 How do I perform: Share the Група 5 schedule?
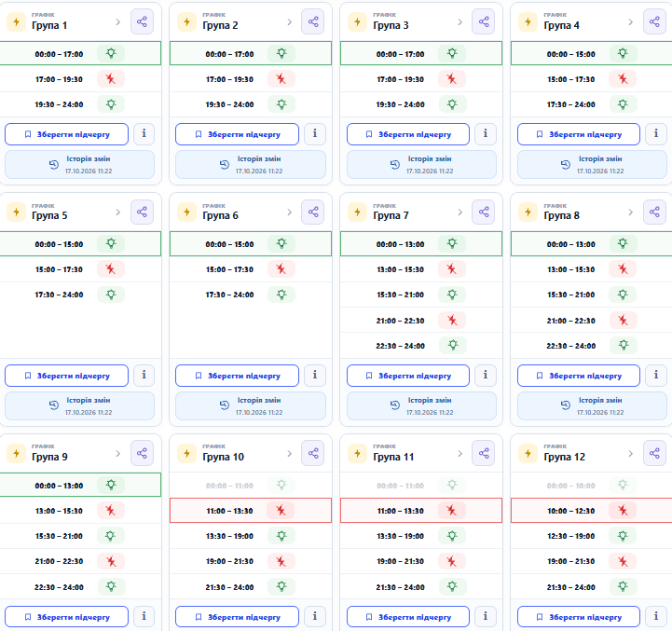point(142,213)
